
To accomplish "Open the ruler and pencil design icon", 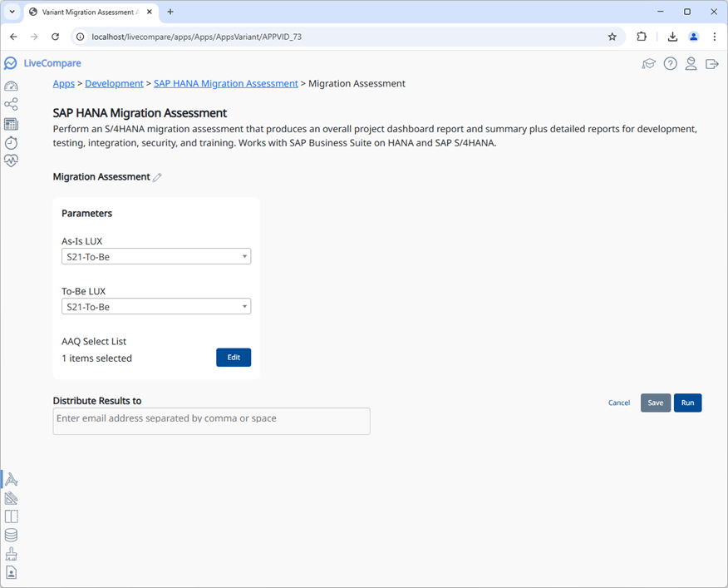I will pos(11,498).
